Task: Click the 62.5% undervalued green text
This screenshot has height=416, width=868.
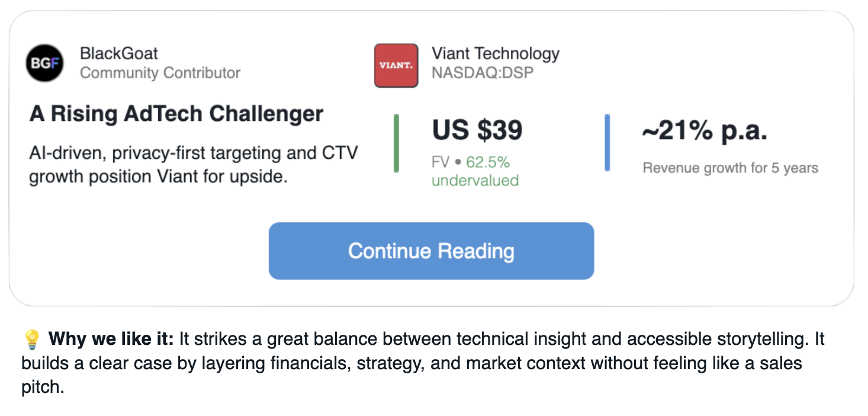Action: click(x=475, y=171)
